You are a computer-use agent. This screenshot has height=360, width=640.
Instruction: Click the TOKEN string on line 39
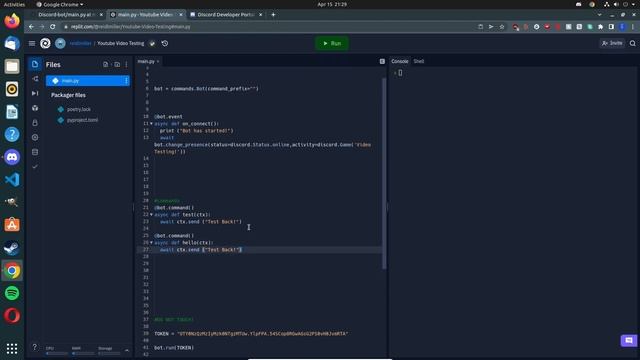click(262, 333)
